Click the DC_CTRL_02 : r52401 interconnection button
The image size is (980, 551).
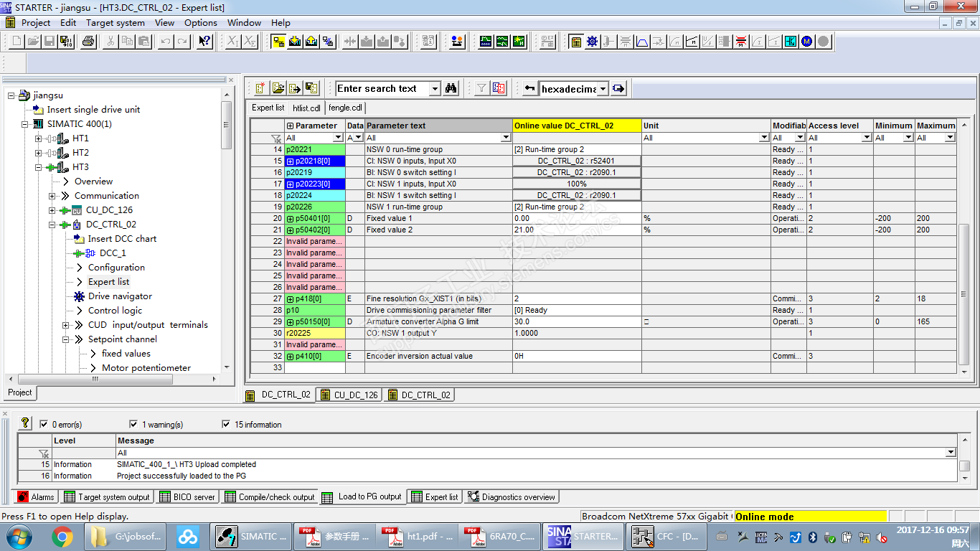(577, 161)
